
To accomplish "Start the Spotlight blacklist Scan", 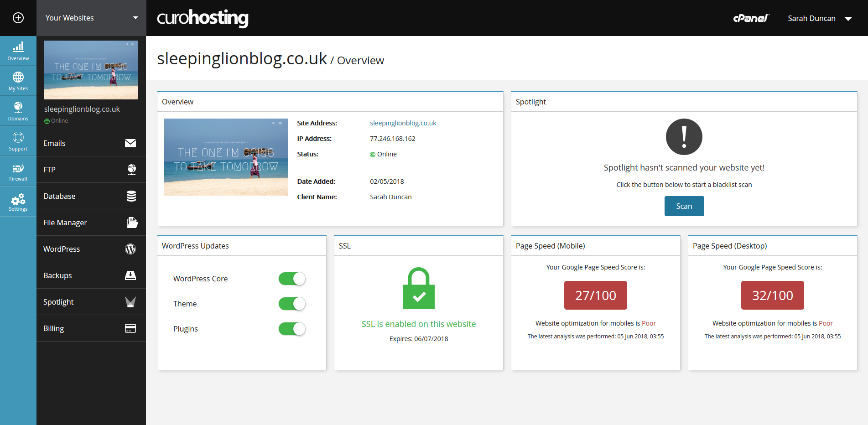I will 684,206.
